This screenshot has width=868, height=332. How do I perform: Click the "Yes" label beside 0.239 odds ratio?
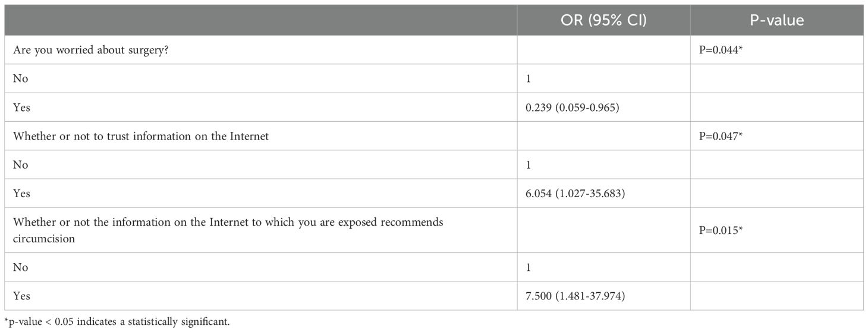click(21, 107)
